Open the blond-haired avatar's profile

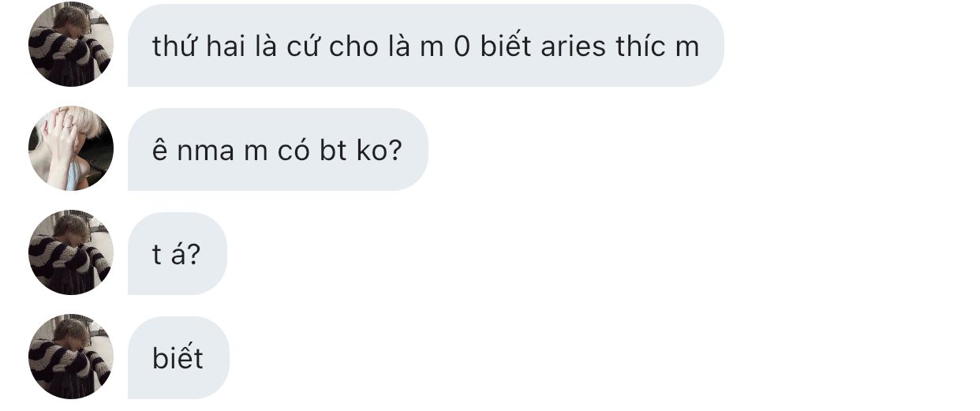coord(71,148)
